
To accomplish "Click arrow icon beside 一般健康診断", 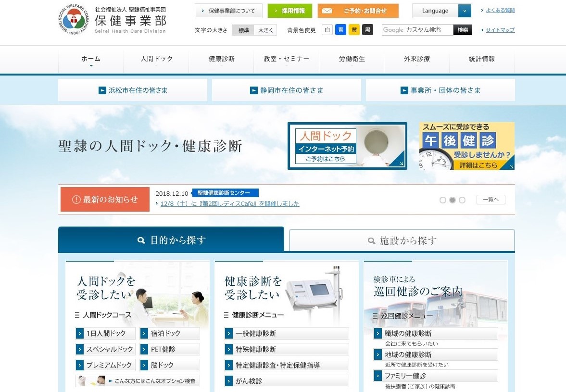I will 228,333.
